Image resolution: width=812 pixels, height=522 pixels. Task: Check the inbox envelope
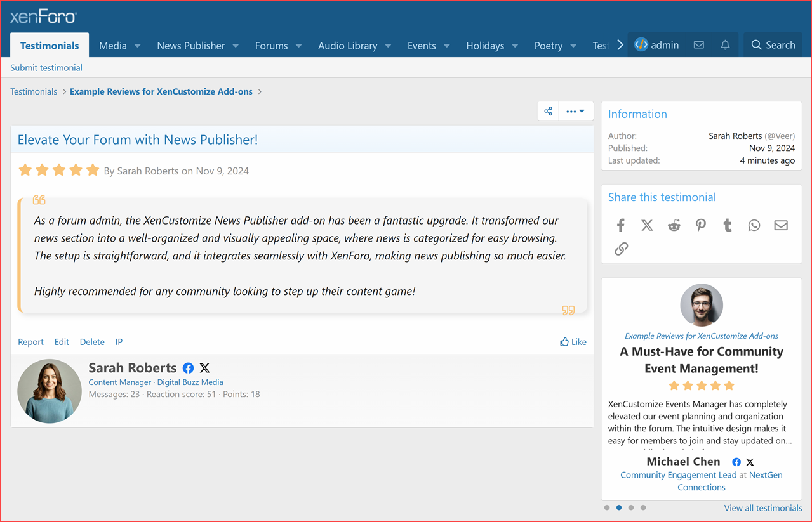click(x=699, y=44)
